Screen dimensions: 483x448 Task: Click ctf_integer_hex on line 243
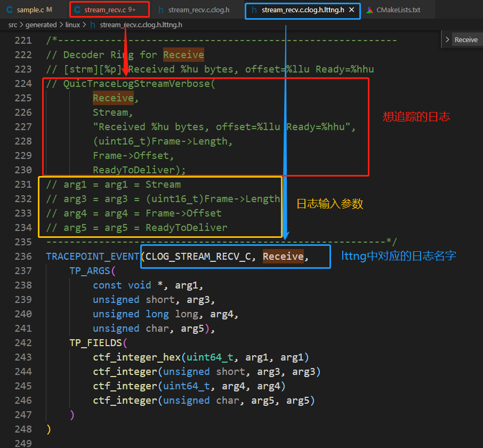pyautogui.click(x=137, y=357)
